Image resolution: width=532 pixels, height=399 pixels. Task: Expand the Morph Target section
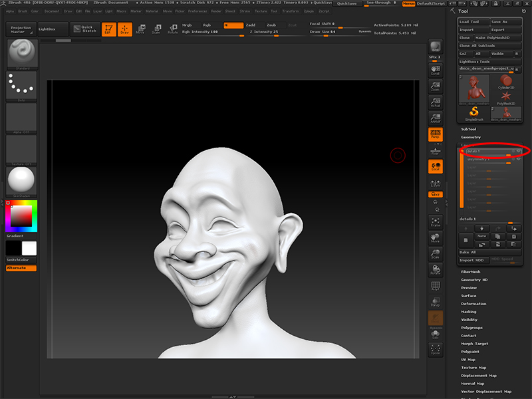(x=475, y=344)
